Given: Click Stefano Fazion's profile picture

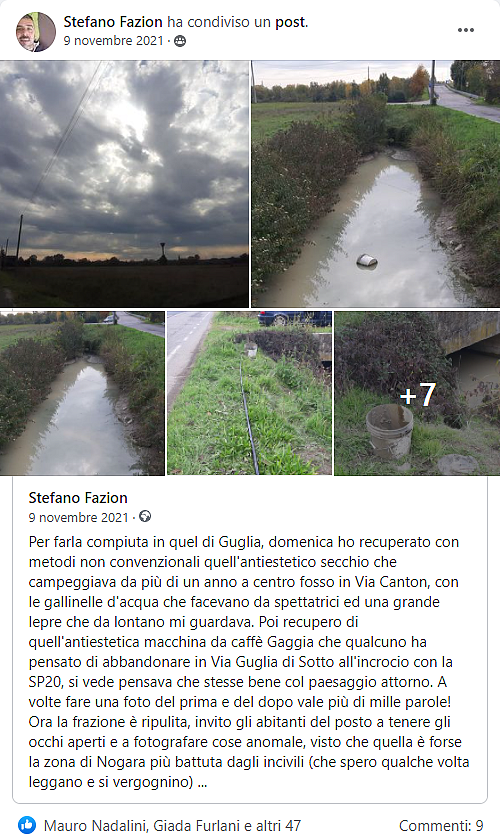Looking at the screenshot, I should [36, 32].
